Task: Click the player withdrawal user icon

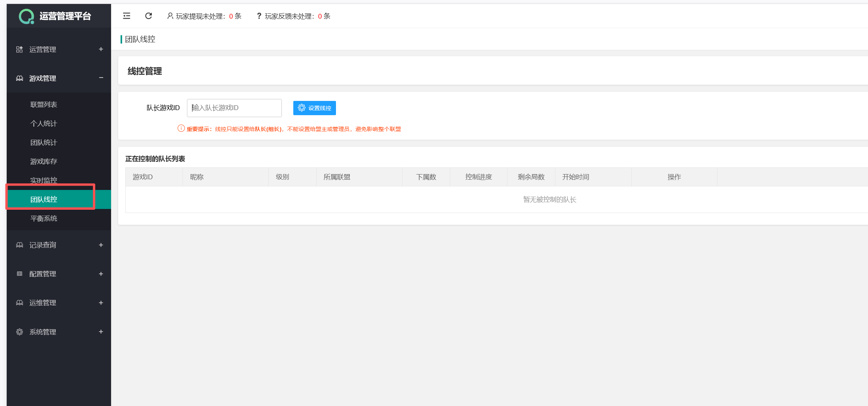Action: 170,16
